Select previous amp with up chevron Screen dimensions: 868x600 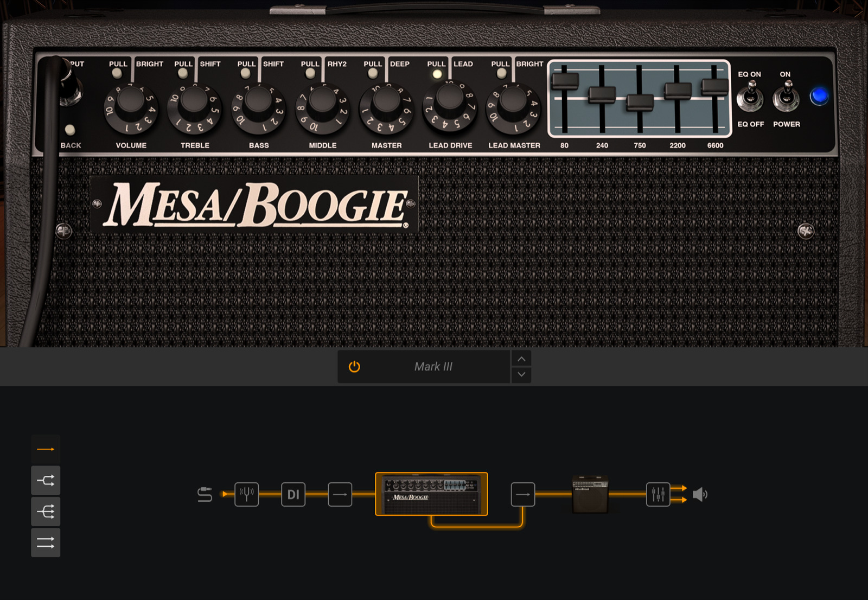point(521,359)
